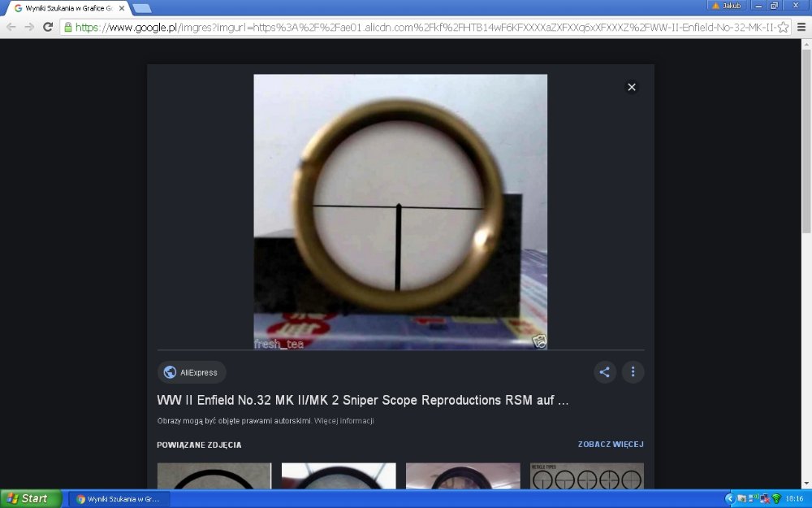This screenshot has height=508, width=812.
Task: Click the vertical scrollbar thumb
Action: [806, 141]
